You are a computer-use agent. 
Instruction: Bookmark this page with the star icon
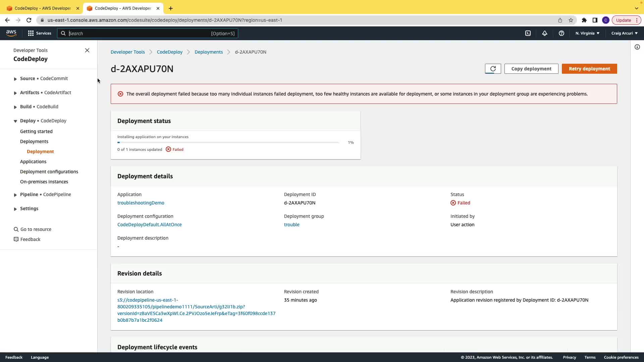click(571, 20)
